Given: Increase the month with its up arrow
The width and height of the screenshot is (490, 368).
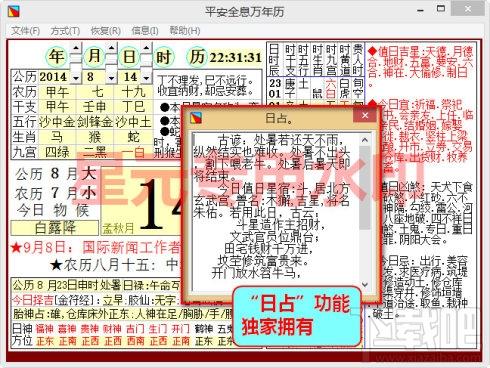Looking at the screenshot, I should click(112, 49).
